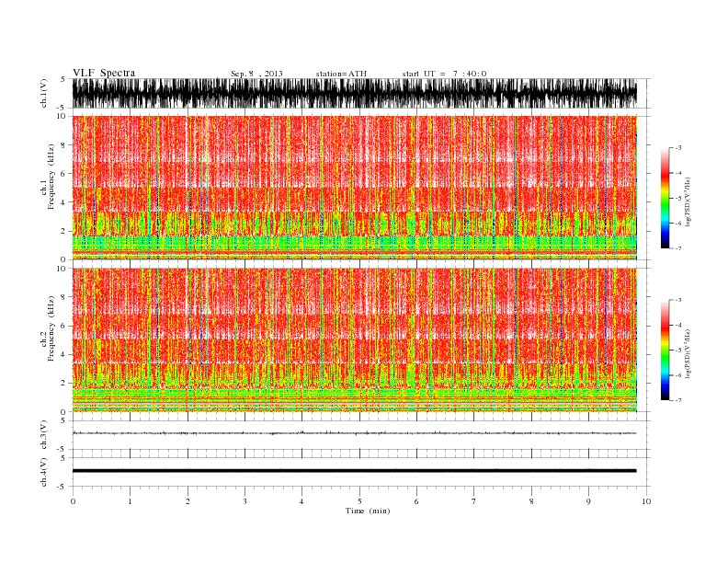Click the 'station=ATH' header label

point(341,74)
